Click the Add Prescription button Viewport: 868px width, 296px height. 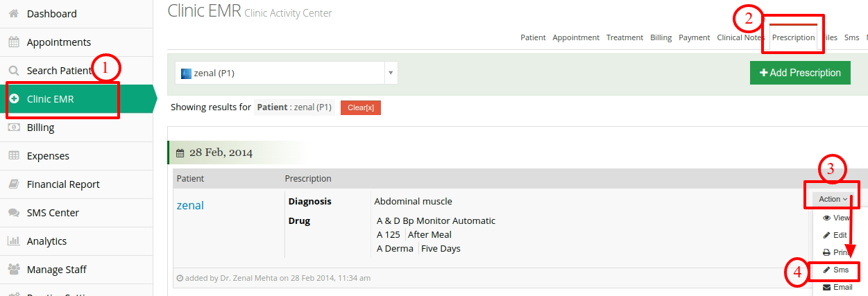[x=800, y=73]
